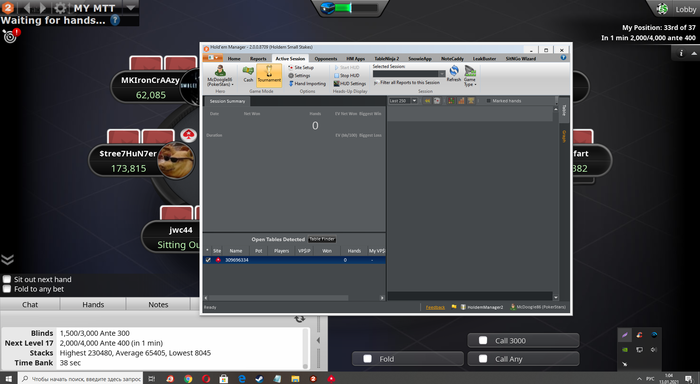Open Site Setup in Options
This screenshot has height=384, width=700.
tap(301, 67)
